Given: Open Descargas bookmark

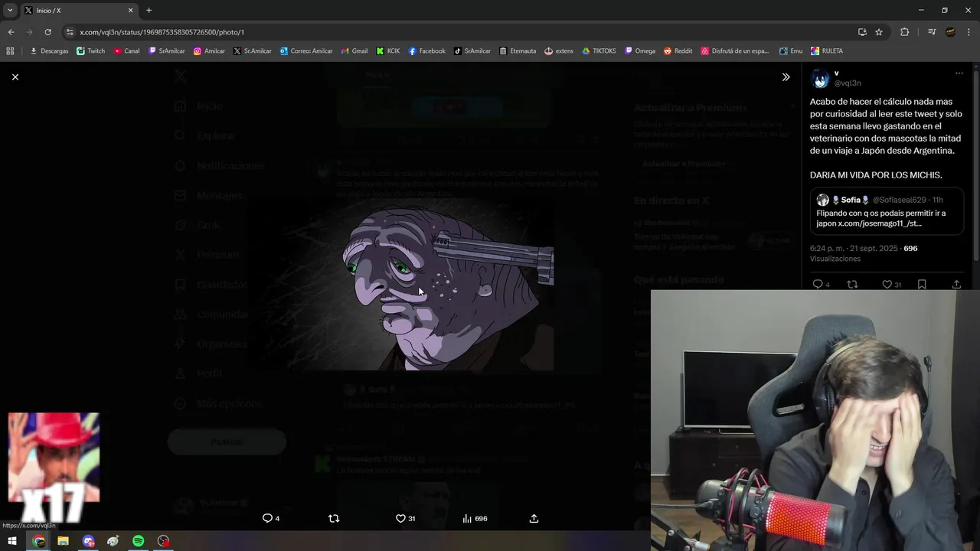Looking at the screenshot, I should point(49,51).
